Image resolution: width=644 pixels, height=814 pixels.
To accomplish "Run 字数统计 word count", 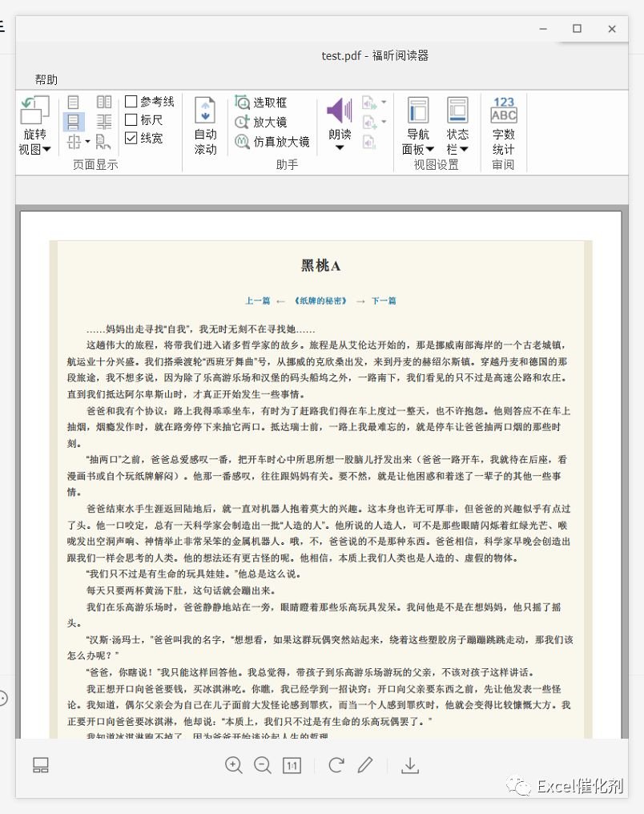I will coord(503,126).
